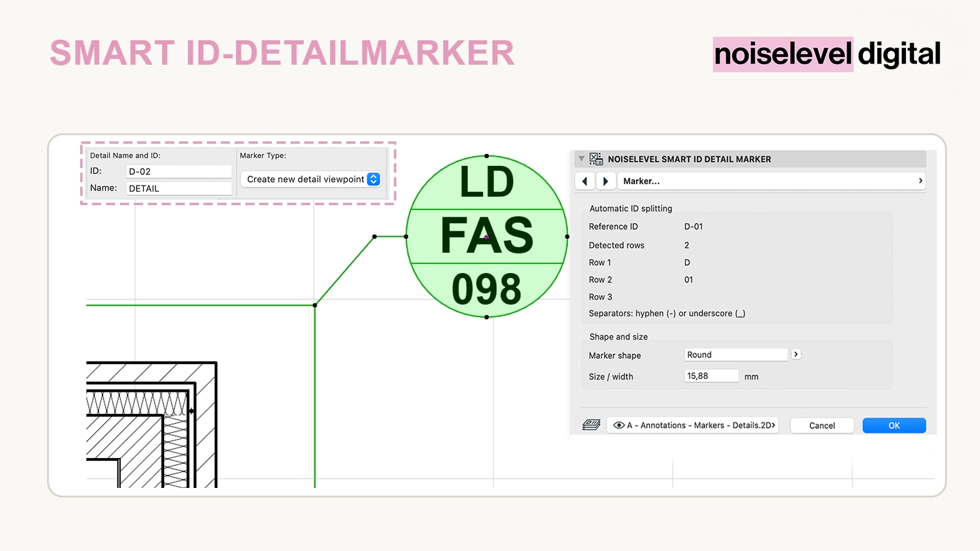Click the marker panel icon beside the title
Viewport: 980px width, 551px height.
coord(596,159)
